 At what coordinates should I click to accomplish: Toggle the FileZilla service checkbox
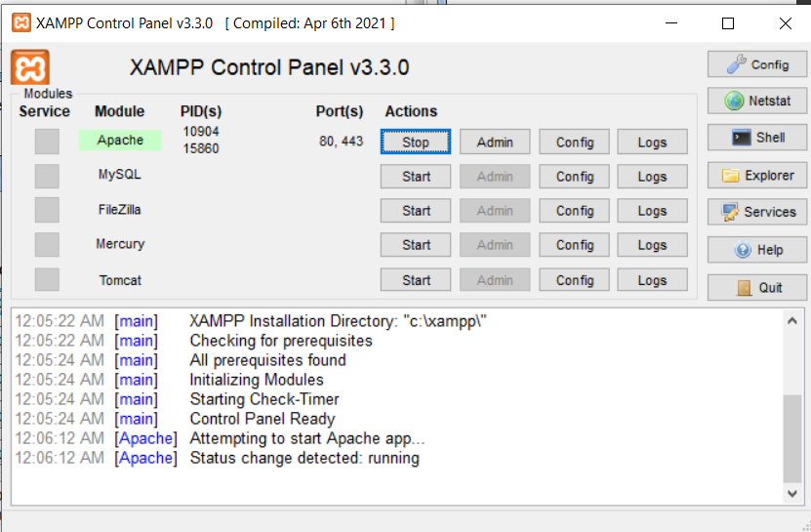pyautogui.click(x=47, y=210)
